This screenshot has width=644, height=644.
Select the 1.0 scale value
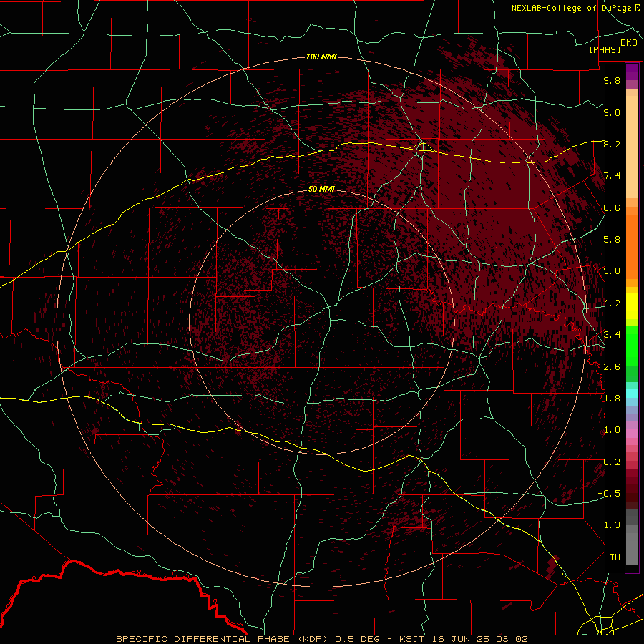point(612,430)
